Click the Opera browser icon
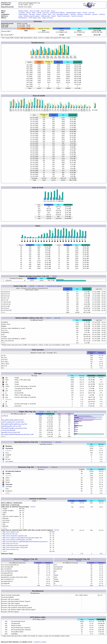Image resolution: width=107 pixels, height=644 pixels. (x=3, y=480)
